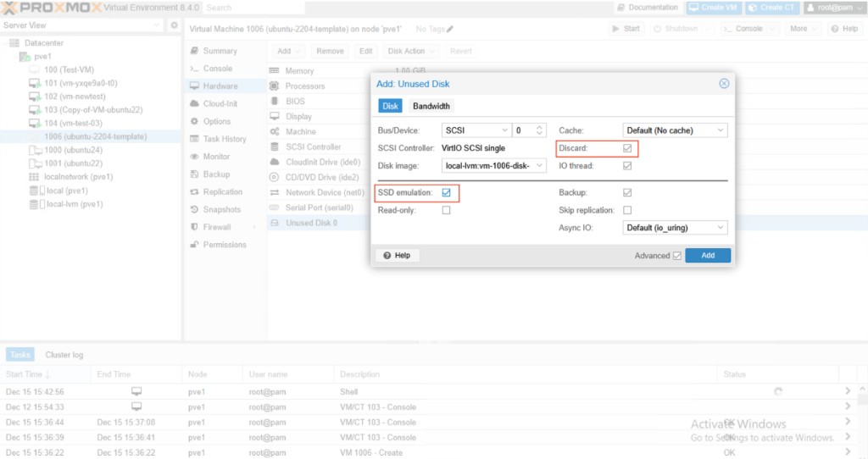Disable the SSD emulation checkbox

446,192
